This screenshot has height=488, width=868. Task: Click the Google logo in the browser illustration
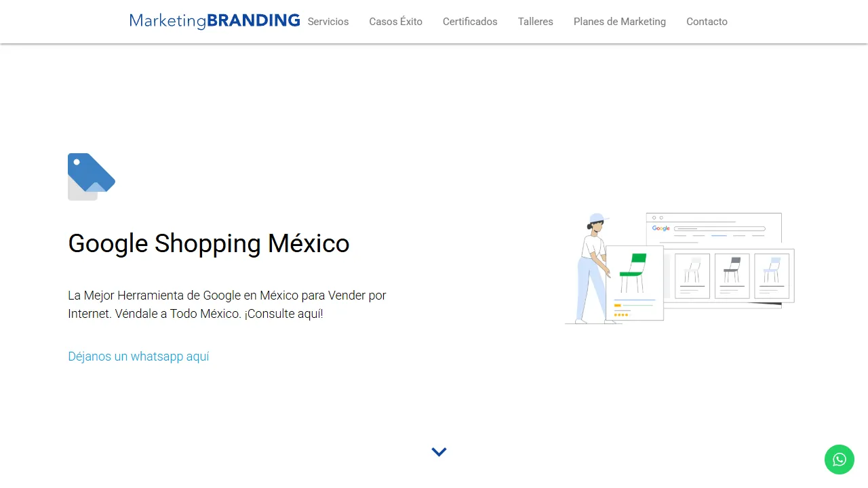660,228
